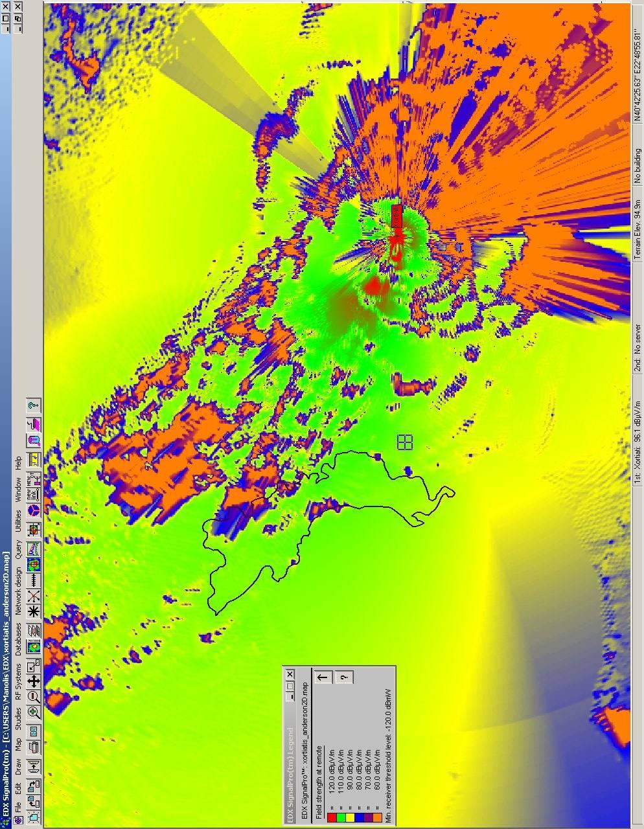The width and height of the screenshot is (644, 829).
Task: Open the RF Systems menu
Action: click(x=18, y=680)
